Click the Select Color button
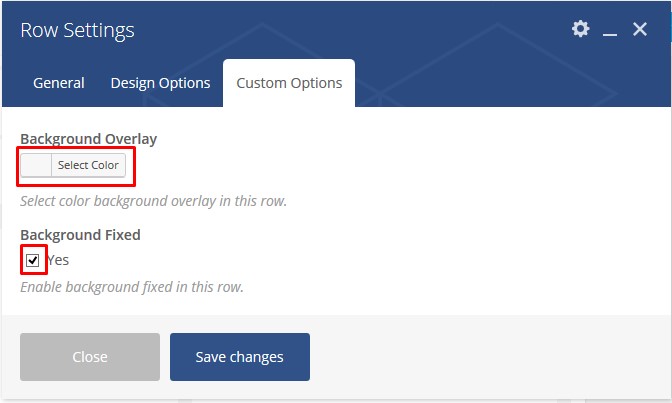Screen dimensions: 672x403 pyautogui.click(x=88, y=165)
